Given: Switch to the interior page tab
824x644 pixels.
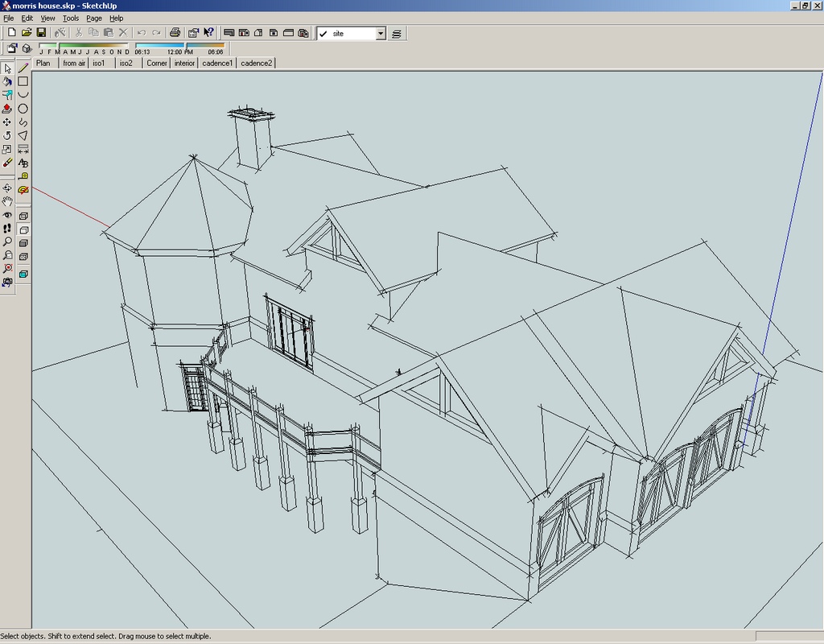Looking at the screenshot, I should coord(184,63).
